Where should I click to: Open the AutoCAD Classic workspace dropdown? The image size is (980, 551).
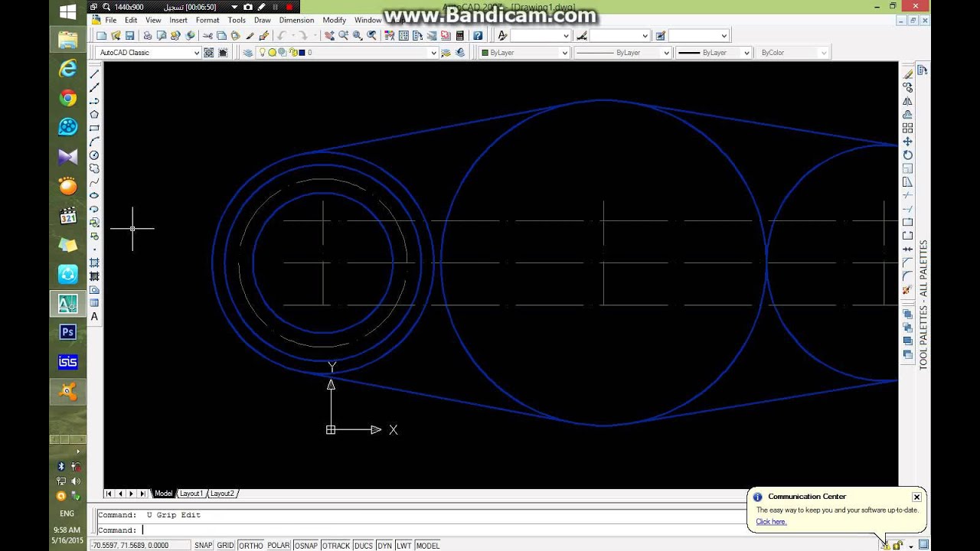196,53
